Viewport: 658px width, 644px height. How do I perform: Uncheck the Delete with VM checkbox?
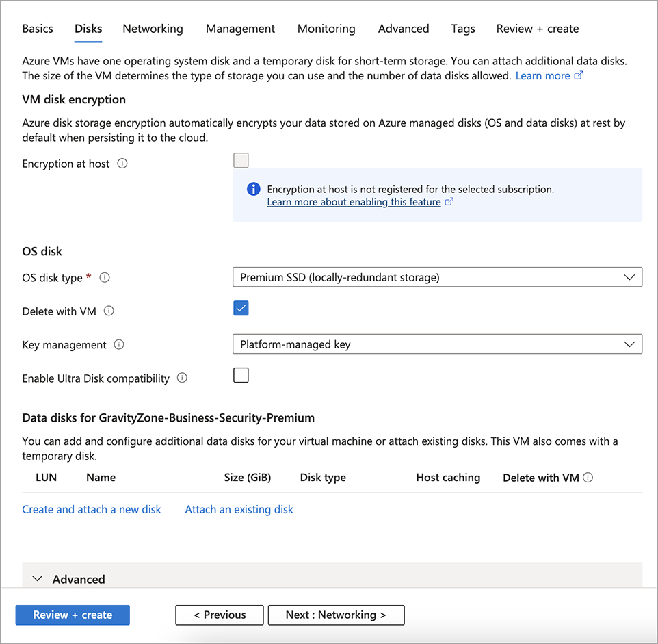[241, 308]
